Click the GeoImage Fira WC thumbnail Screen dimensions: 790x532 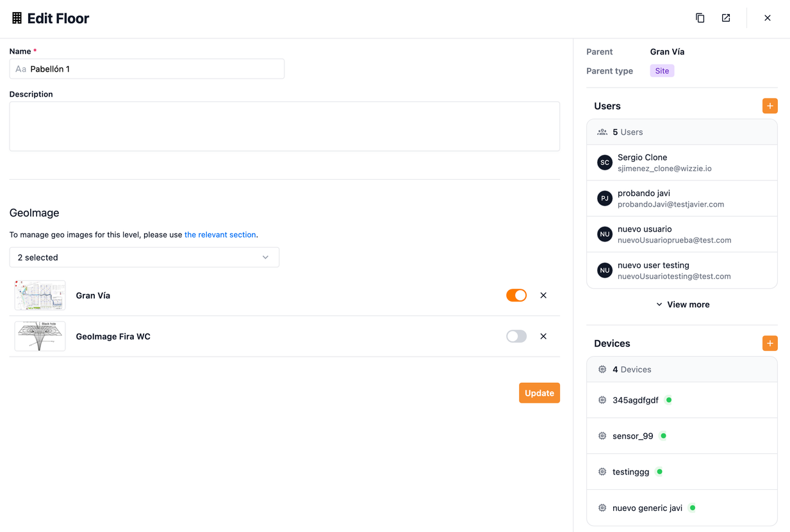pyautogui.click(x=40, y=336)
